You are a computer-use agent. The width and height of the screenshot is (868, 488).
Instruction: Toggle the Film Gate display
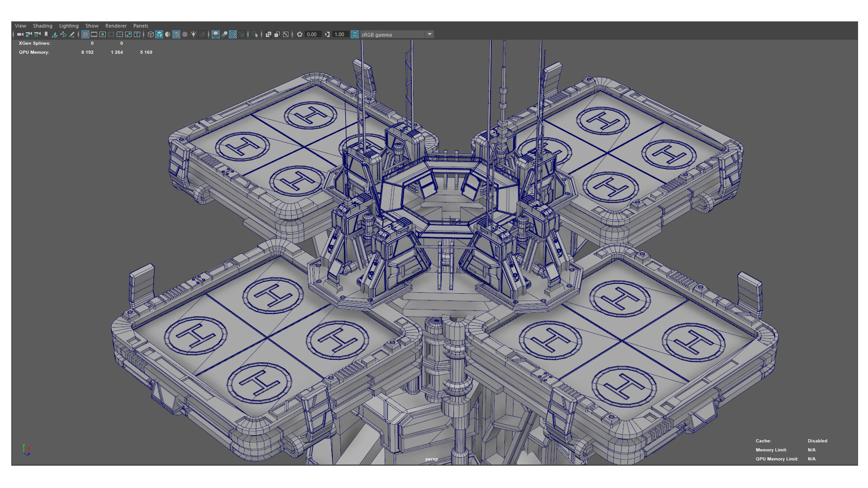pyautogui.click(x=94, y=34)
